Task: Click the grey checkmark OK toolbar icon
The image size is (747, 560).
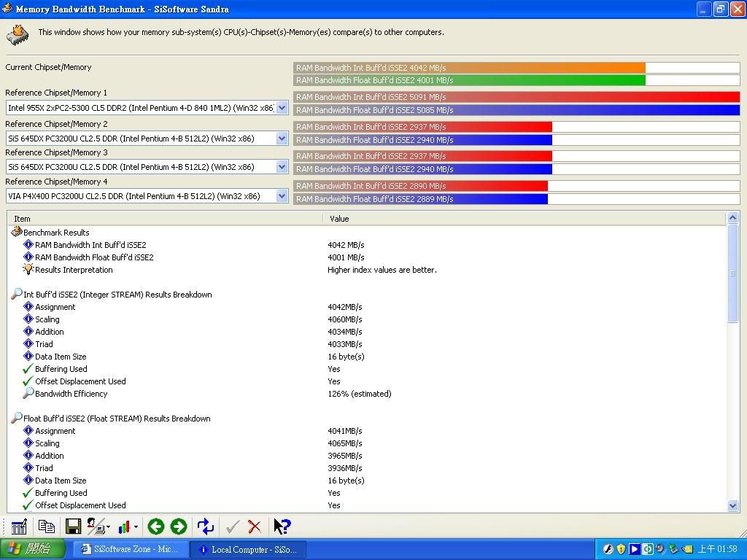Action: [x=233, y=526]
